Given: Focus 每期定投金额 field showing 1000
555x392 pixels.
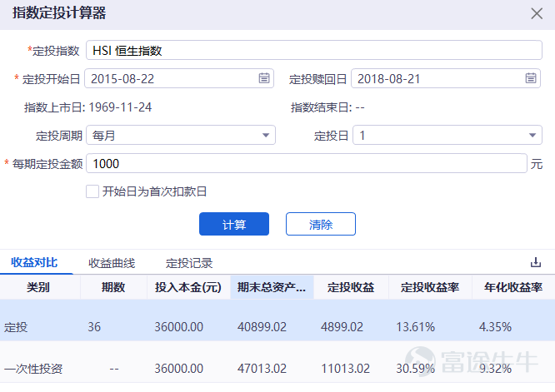Looking at the screenshot, I should [x=307, y=163].
